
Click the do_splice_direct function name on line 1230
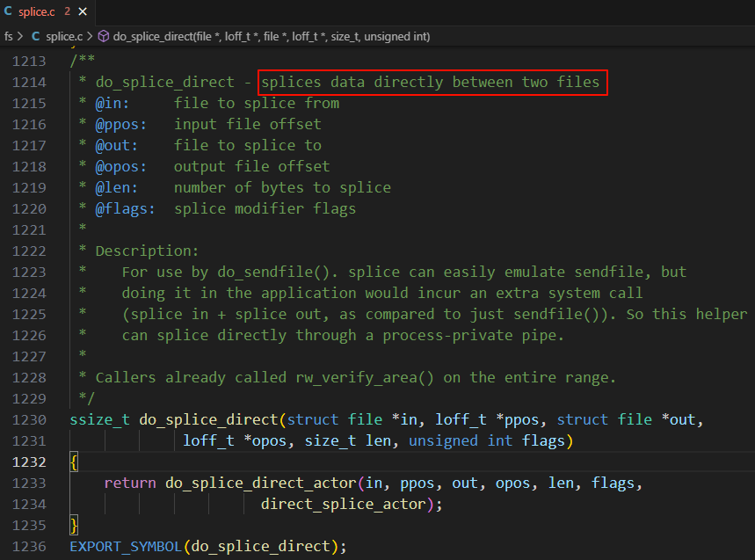coord(208,420)
